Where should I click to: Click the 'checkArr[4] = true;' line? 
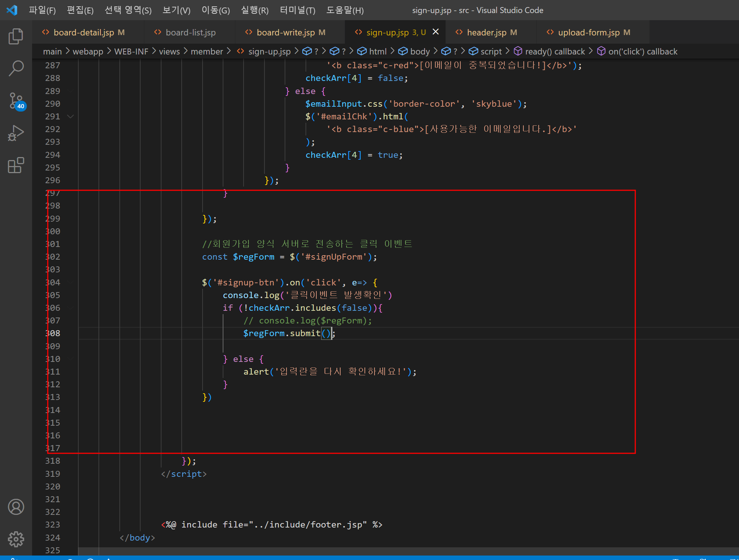tap(354, 155)
